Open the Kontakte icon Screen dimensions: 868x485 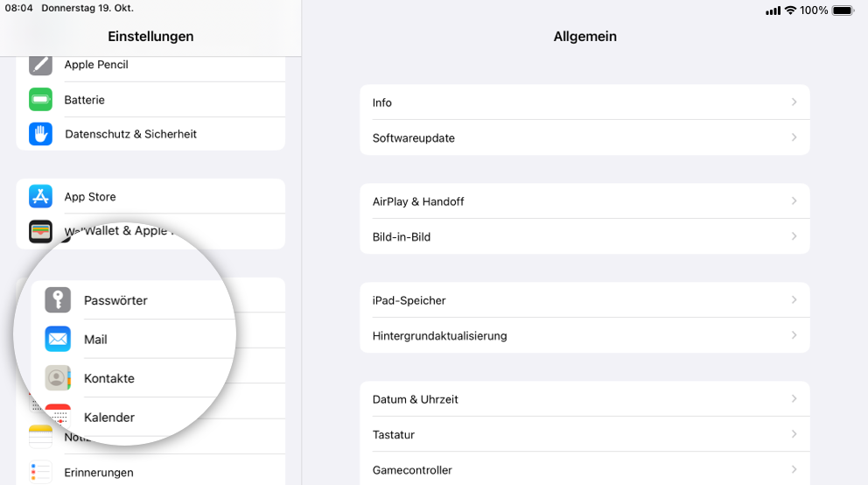[x=58, y=378]
